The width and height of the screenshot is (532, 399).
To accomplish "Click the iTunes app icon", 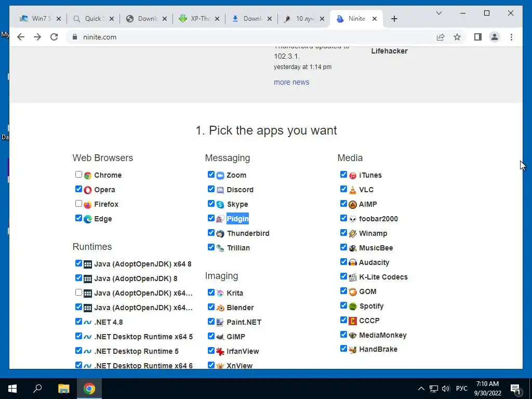I will [353, 176].
